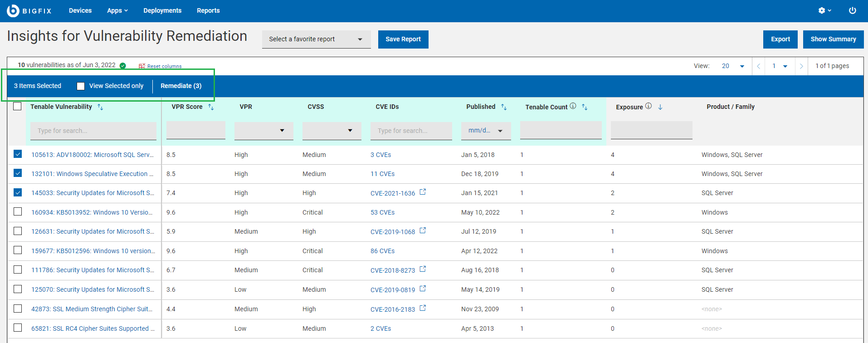Sort by Tenable Vulnerability column arrows
Viewport: 868px width, 343px height.
pyautogui.click(x=100, y=107)
